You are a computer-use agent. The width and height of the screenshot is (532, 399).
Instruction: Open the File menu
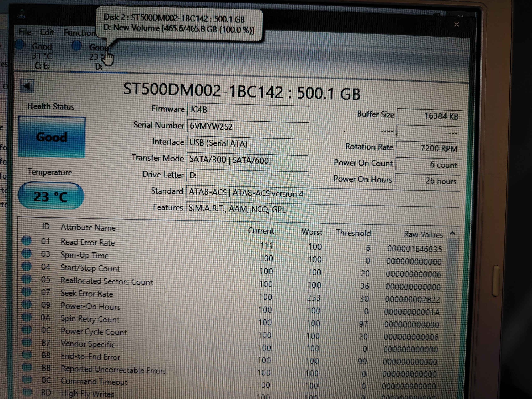[25, 32]
